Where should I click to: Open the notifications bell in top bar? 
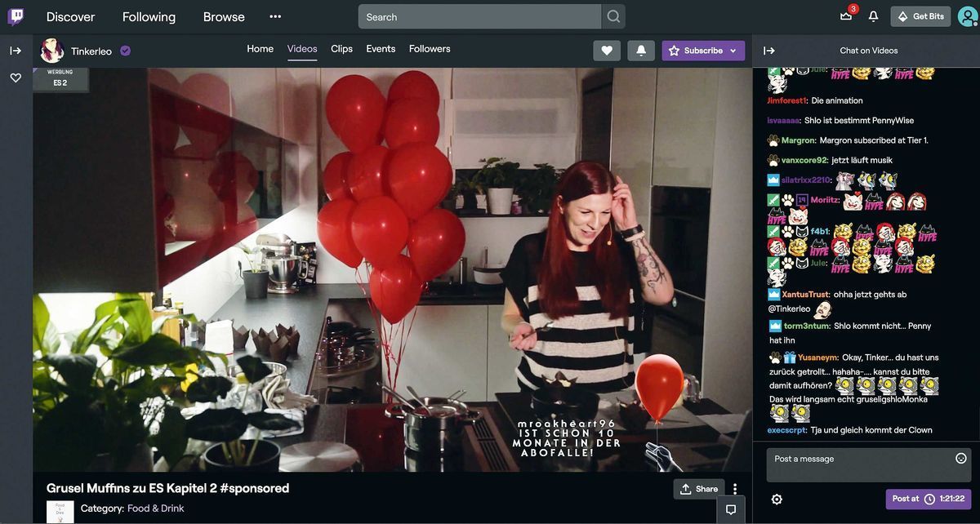coord(873,16)
